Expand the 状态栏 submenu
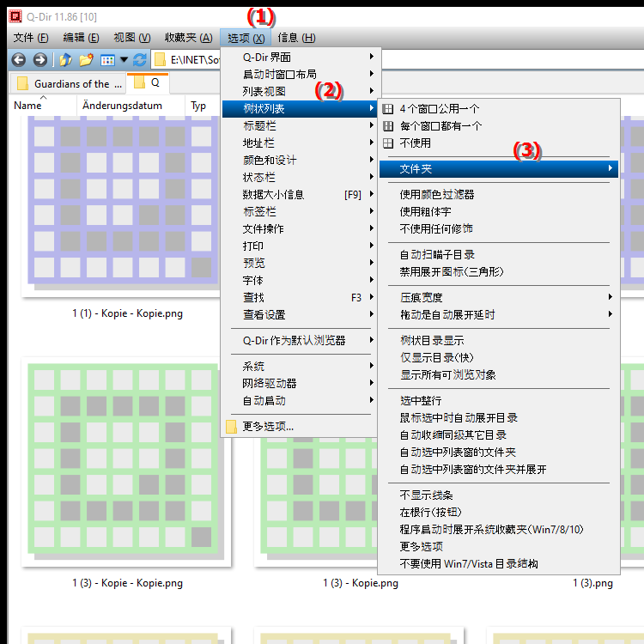Viewport: 644px width, 644px height. [300, 177]
